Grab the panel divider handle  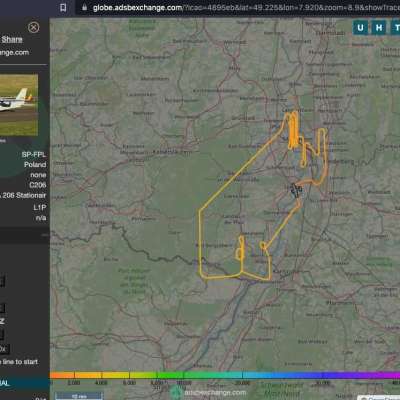pos(45,235)
